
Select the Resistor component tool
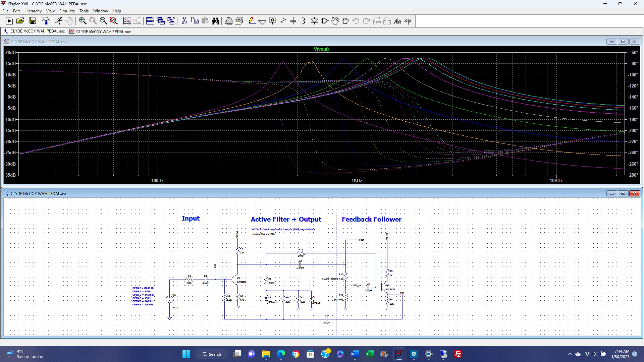tap(283, 21)
